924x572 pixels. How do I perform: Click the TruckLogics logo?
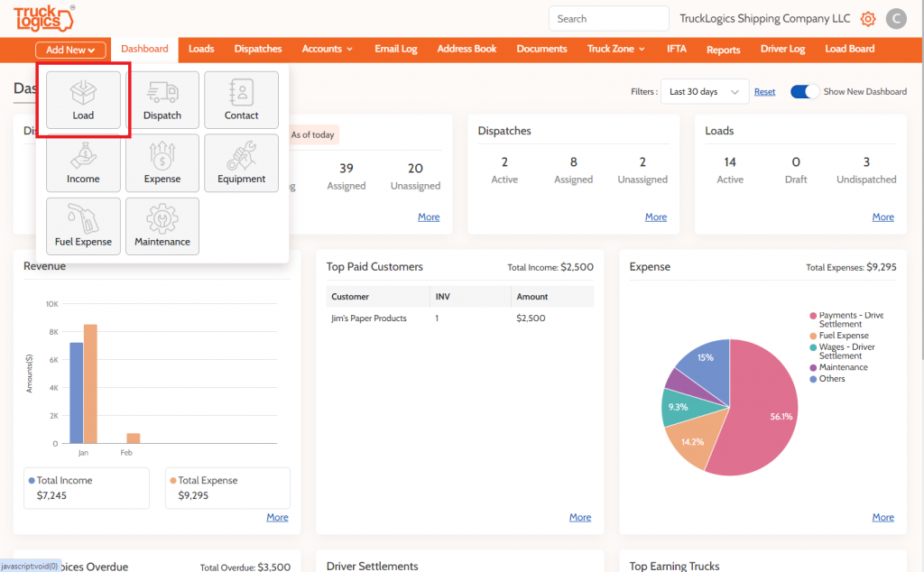(44, 18)
